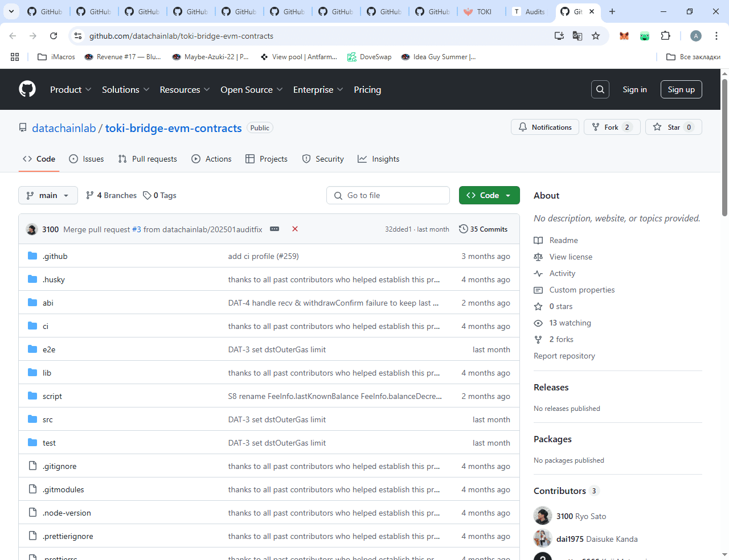View failed checks red X icon
729x560 pixels.
(295, 229)
